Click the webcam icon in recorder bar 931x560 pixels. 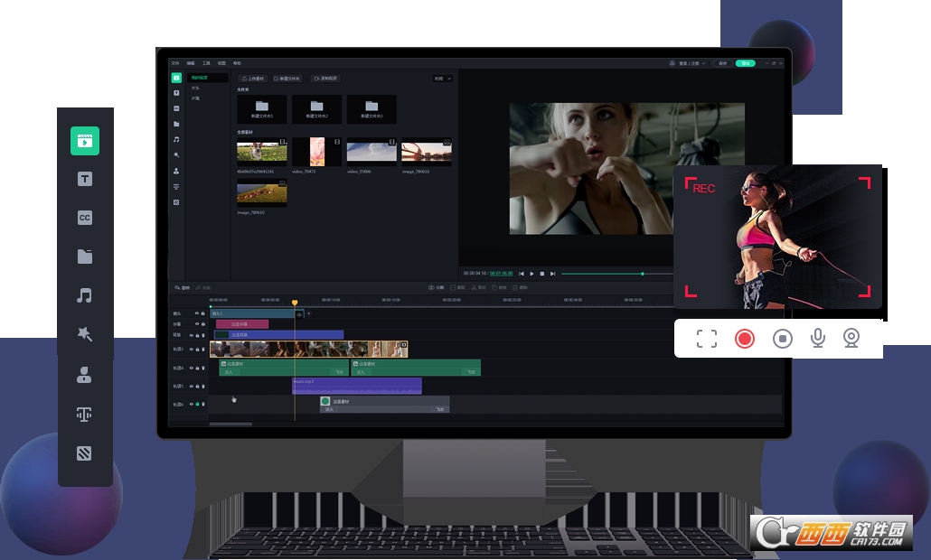click(x=851, y=338)
